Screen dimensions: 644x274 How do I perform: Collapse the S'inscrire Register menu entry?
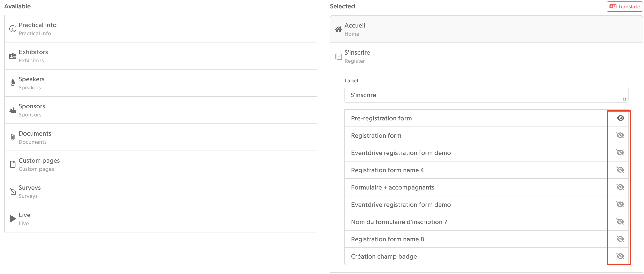click(x=486, y=56)
